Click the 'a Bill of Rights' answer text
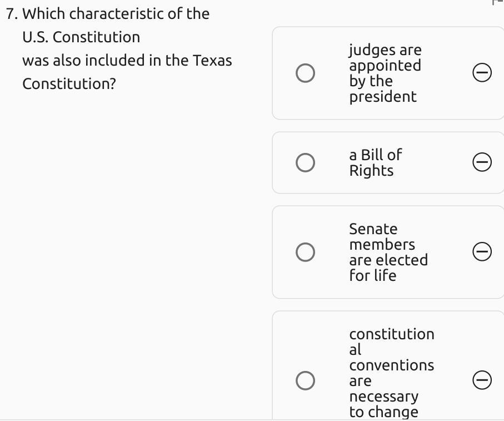 coord(375,162)
